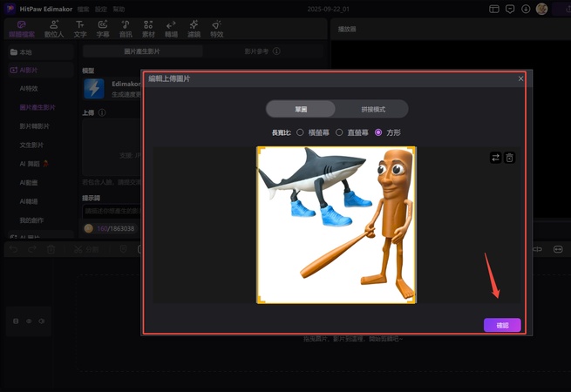Open the 濾鏡 filters tool
Viewport: 571px width, 392px height.
[x=194, y=29]
